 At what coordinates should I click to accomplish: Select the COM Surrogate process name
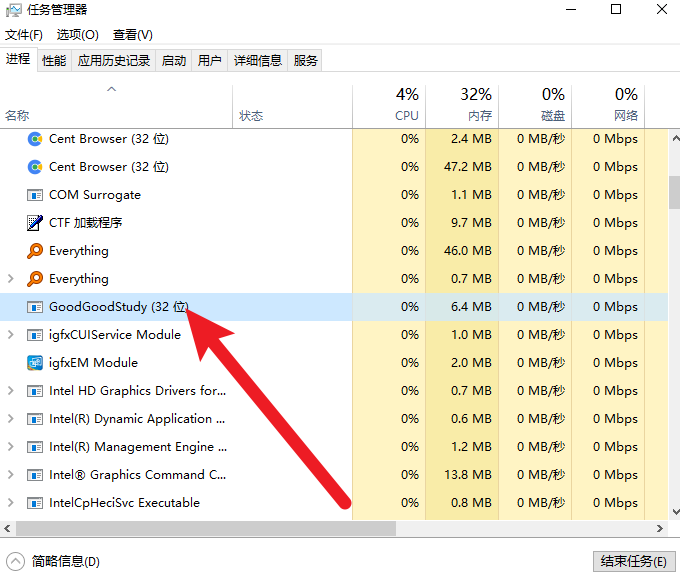(x=95, y=195)
